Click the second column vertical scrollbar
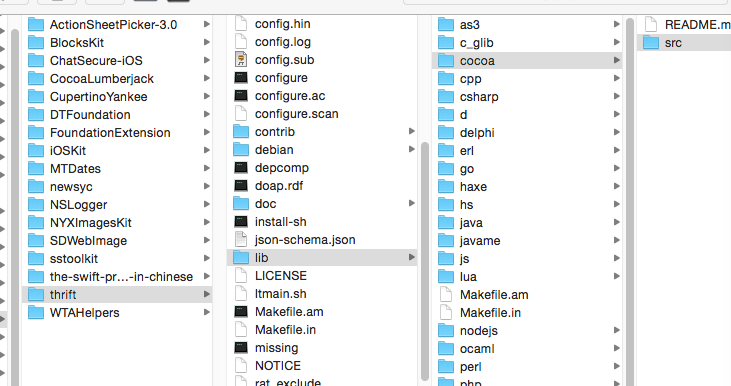 point(424,262)
